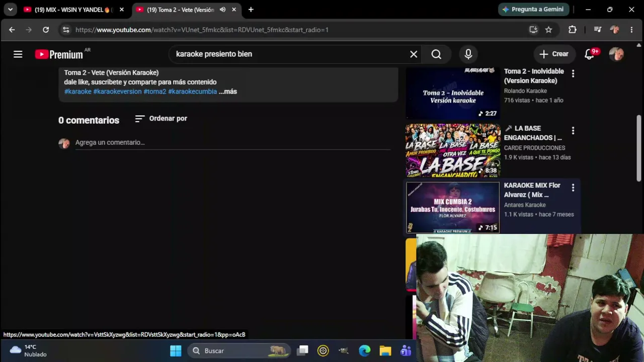644x362 pixels.
Task: Click the KARAOKE MIX Flor Alvarez title
Action: 532,190
